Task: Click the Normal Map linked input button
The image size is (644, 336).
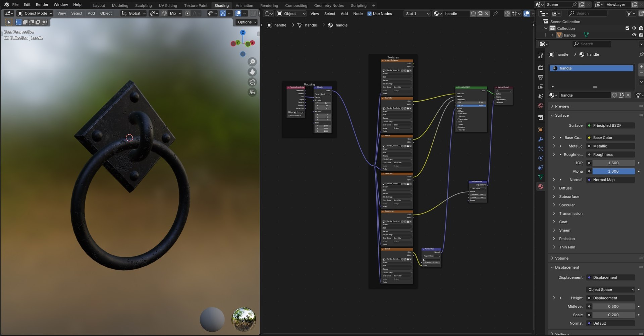Action: tap(610, 180)
